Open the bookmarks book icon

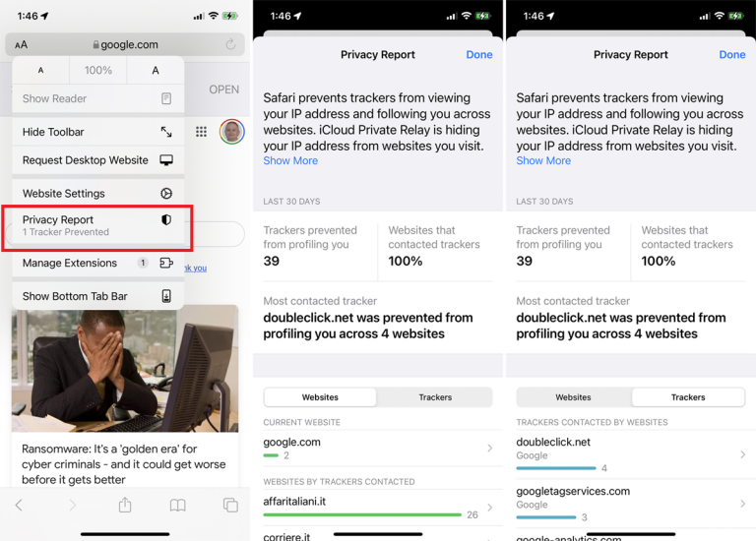click(x=177, y=505)
